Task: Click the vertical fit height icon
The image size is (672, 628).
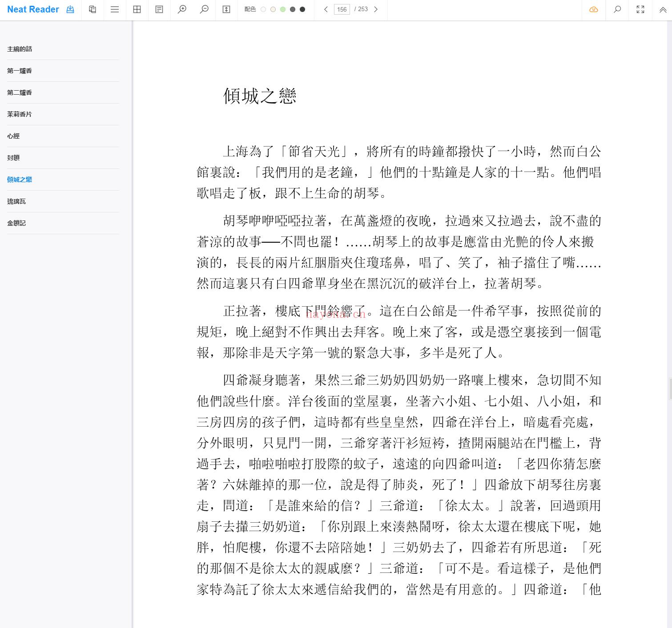Action: click(x=226, y=9)
